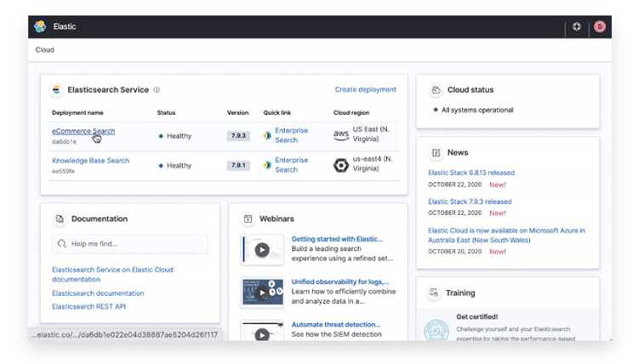The image size is (638, 364).
Task: Open Elastic Cloud on Microsoft Azure news
Action: click(507, 235)
